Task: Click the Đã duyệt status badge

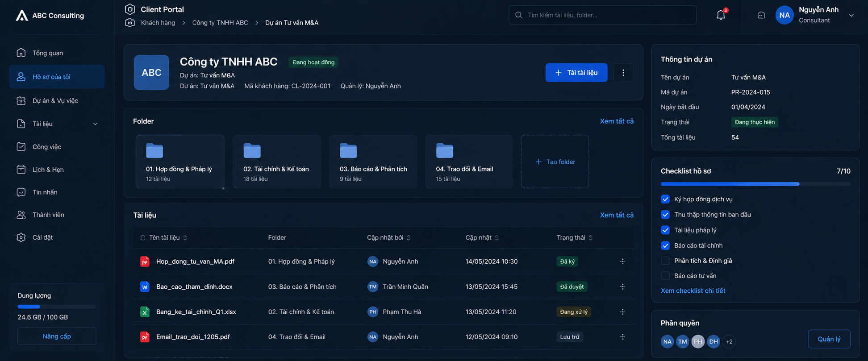Action: tap(572, 286)
